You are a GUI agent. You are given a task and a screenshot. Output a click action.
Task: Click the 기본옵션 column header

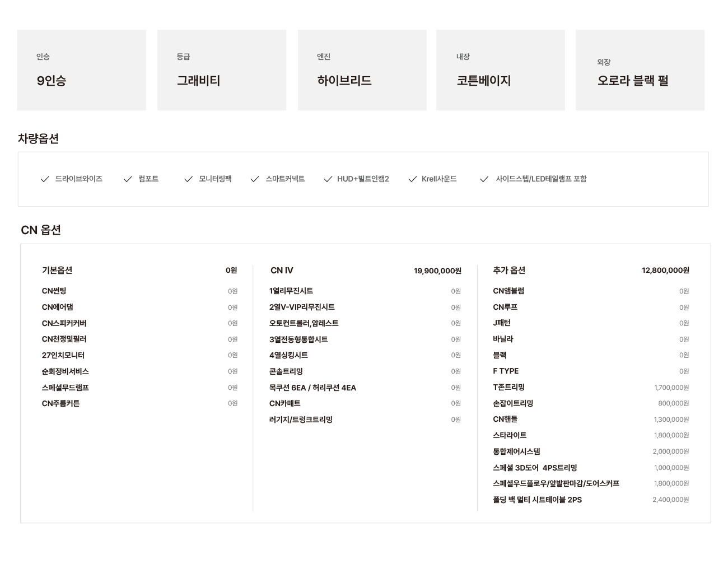(x=57, y=271)
